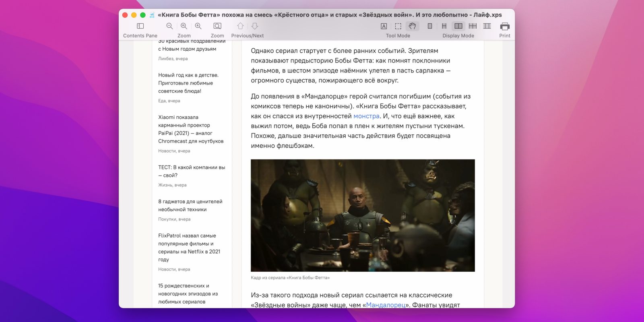Select the rectangular selection tool mode
The image size is (644, 322).
tap(398, 26)
